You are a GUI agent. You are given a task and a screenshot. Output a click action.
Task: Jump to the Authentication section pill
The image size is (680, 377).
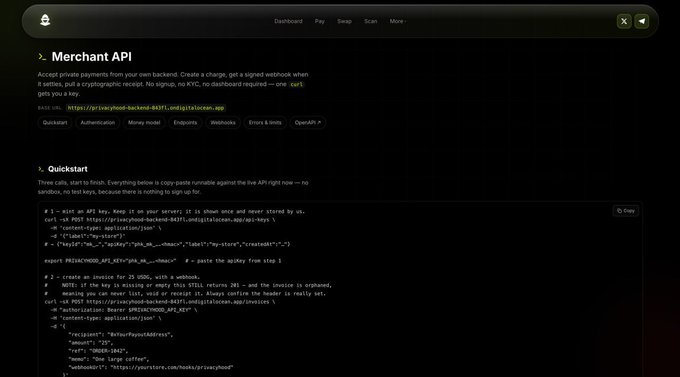[98, 123]
